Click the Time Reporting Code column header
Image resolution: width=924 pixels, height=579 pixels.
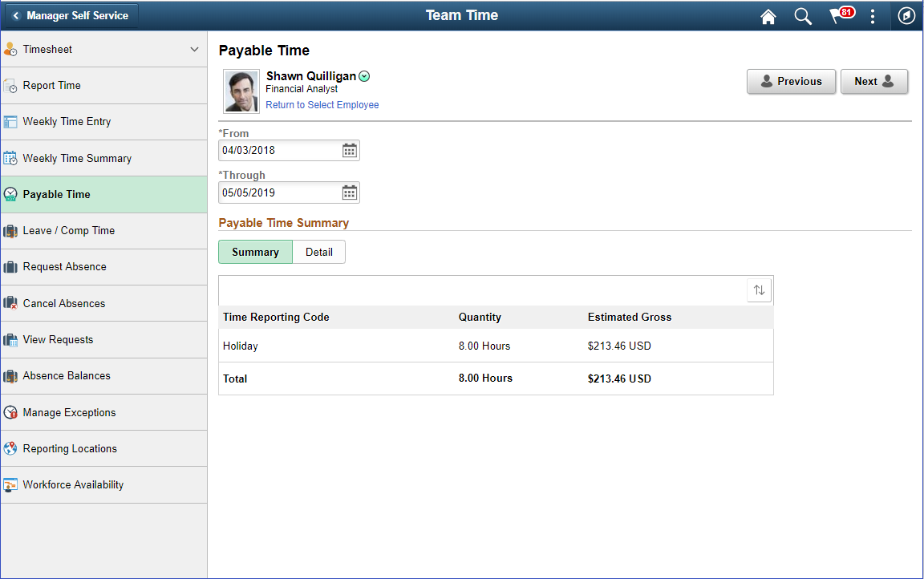276,317
